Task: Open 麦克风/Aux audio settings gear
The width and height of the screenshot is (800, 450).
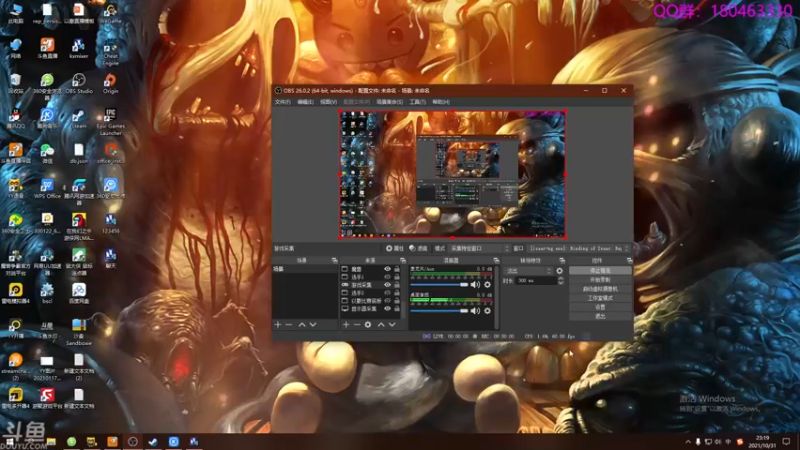Action: (x=487, y=285)
